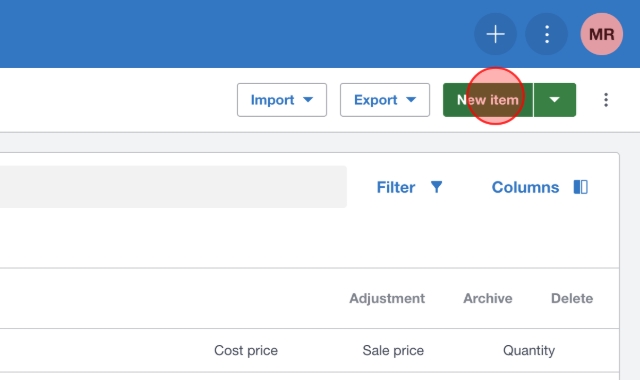
Task: Click the Filter funnel icon
Action: (436, 187)
